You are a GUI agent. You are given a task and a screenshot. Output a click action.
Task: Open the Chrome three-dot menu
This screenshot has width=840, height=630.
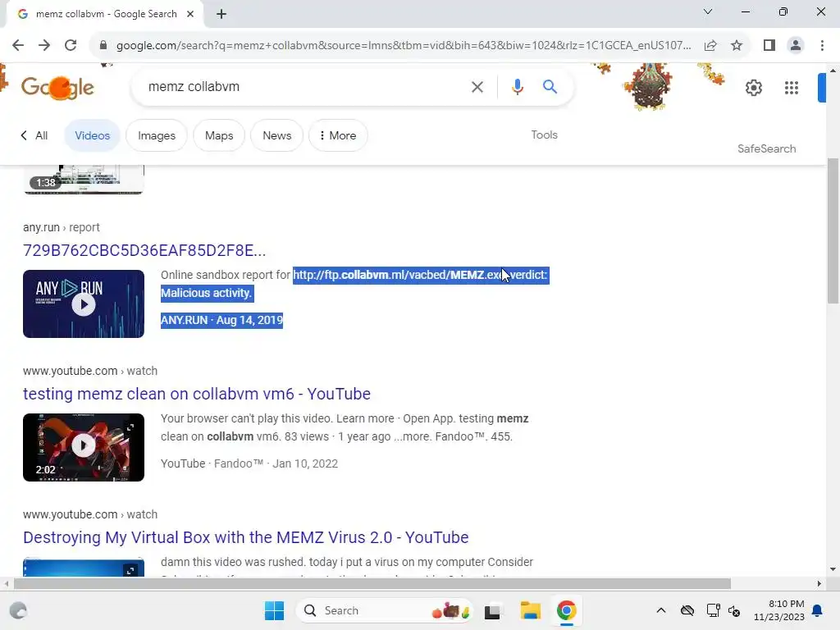pos(822,46)
